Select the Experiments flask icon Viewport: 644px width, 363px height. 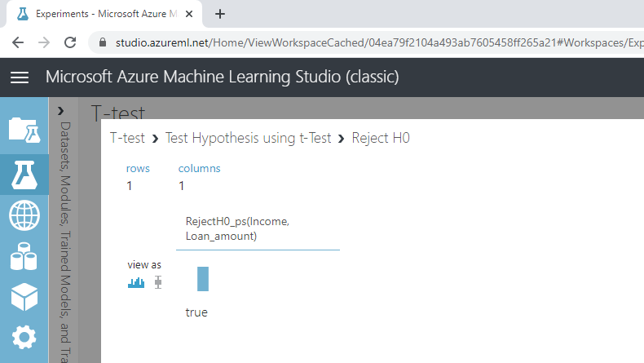coord(24,175)
